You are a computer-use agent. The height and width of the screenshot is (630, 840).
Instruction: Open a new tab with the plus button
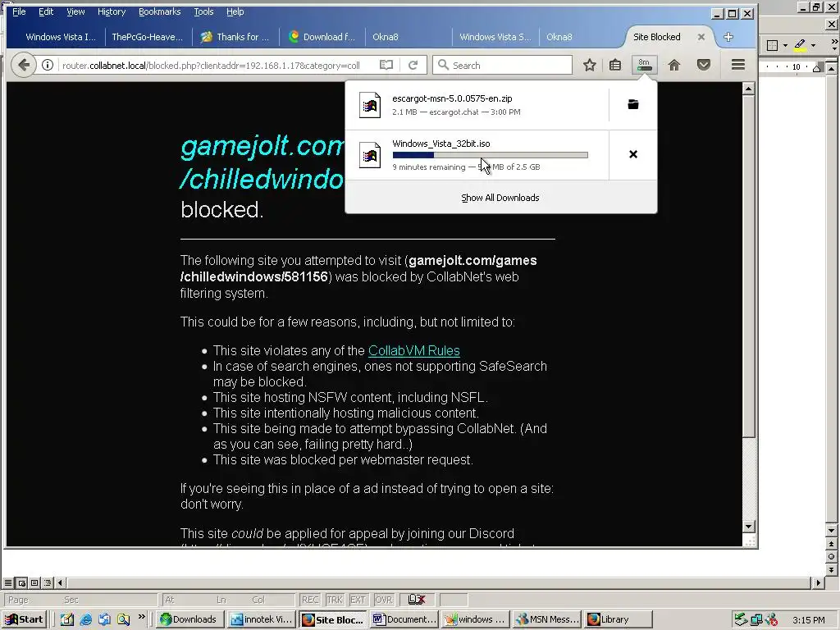(x=728, y=36)
